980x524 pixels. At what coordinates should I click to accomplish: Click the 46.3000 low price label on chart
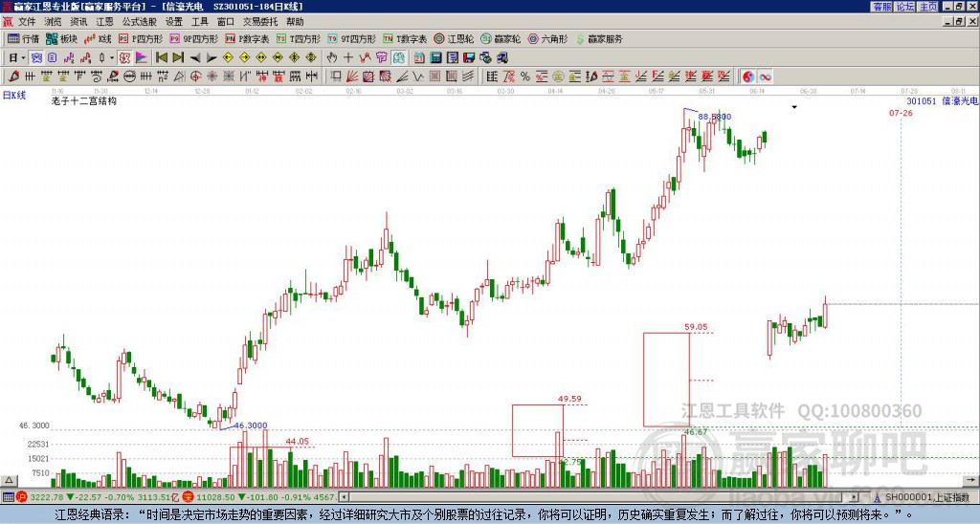pos(250,426)
